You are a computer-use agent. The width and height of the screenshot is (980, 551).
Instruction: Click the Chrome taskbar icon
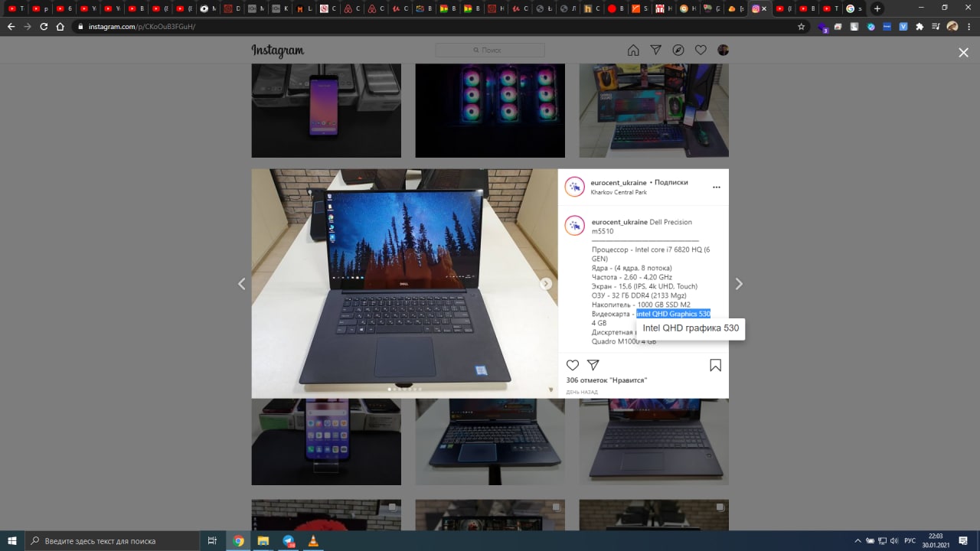[x=238, y=541]
